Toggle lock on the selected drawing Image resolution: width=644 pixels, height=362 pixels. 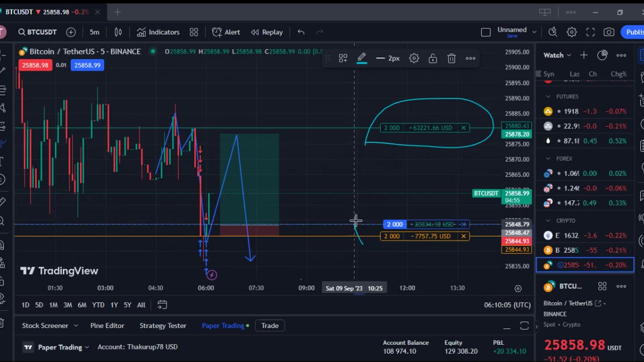433,58
